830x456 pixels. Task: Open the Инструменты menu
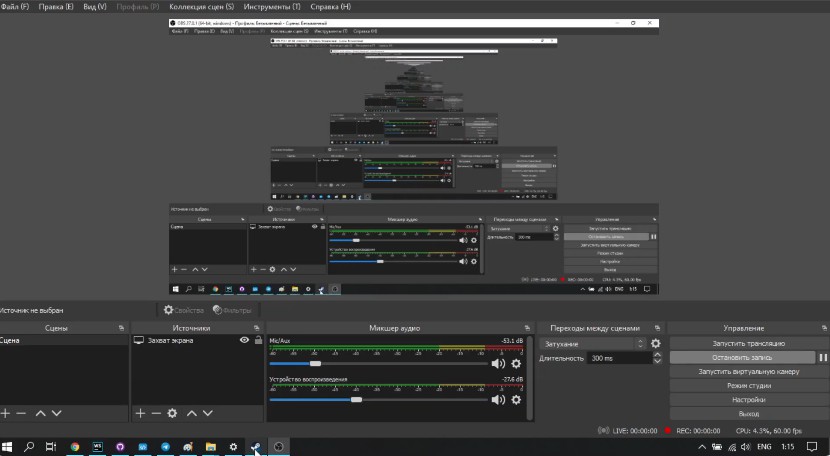point(266,7)
